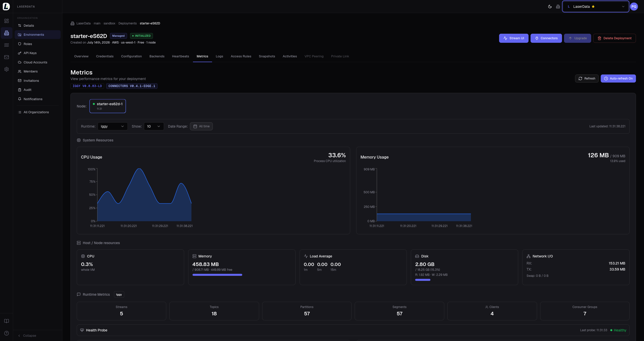This screenshot has width=644, height=341.
Task: Click the Health Probe heart icon
Action: point(82,330)
